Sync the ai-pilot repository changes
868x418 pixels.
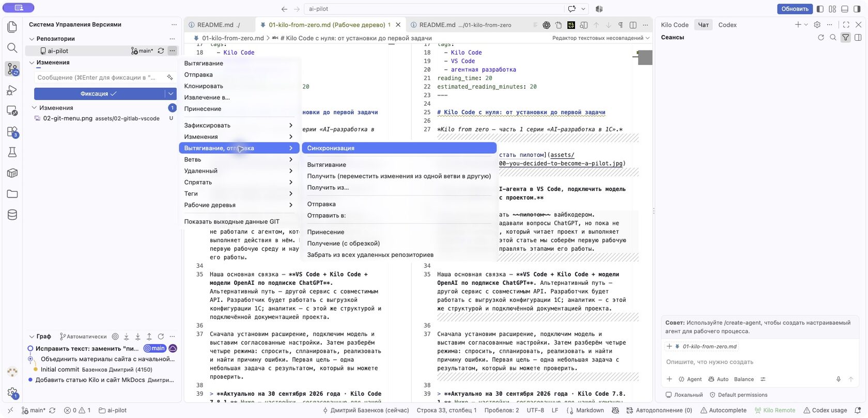pyautogui.click(x=161, y=51)
